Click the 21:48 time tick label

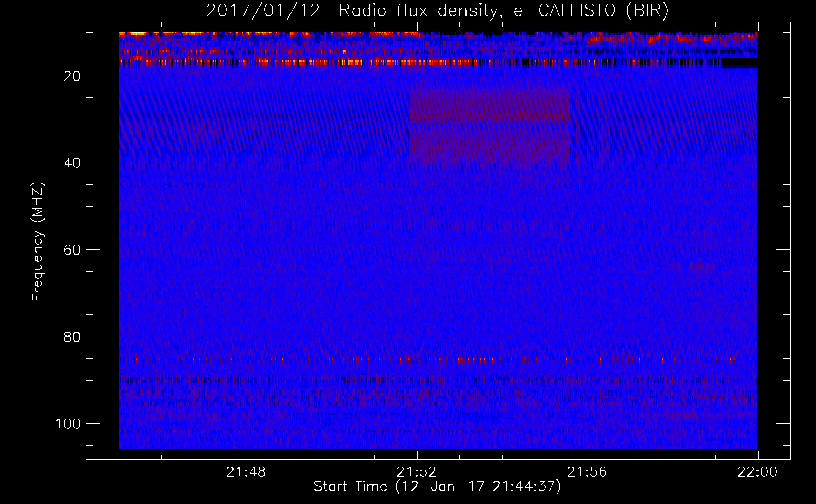coord(246,472)
